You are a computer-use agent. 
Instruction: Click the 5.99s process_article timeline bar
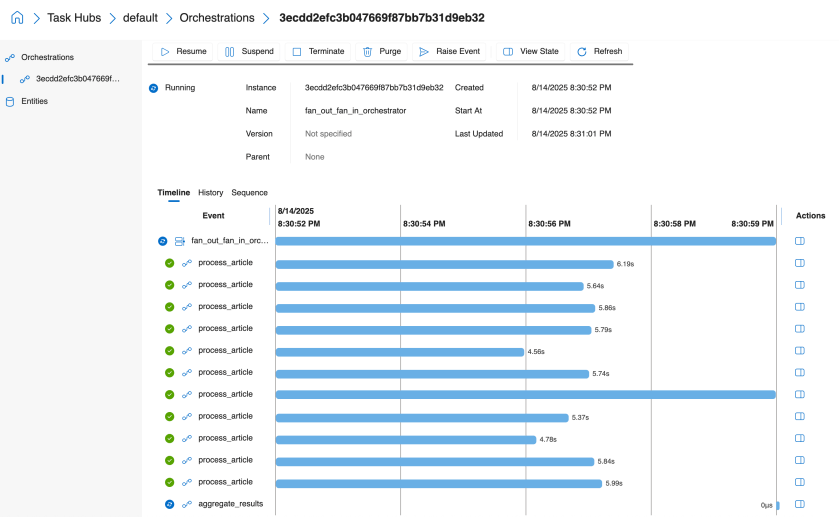(x=439, y=484)
